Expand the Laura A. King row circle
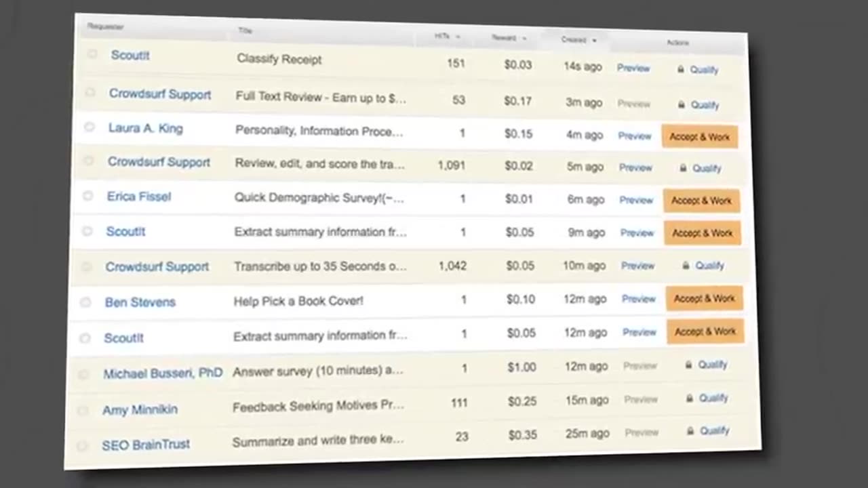The width and height of the screenshot is (868, 488). coord(90,127)
